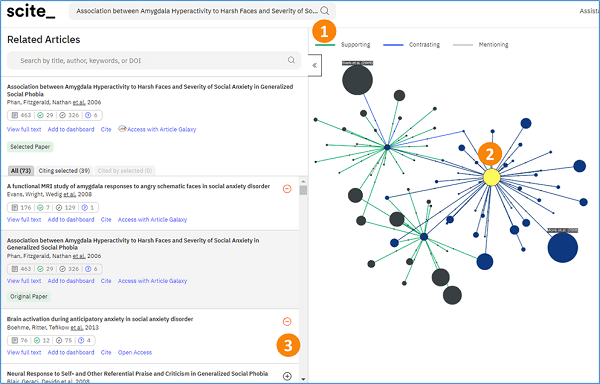Add Blair 2008 paper with plus icon
The width and height of the screenshot is (600, 384).
pos(287,376)
